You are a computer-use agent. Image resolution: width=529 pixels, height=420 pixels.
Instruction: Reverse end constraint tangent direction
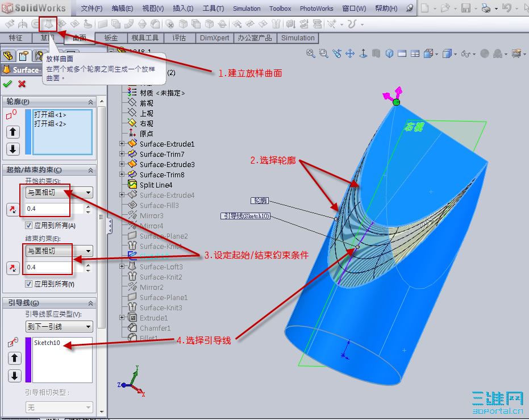(13, 268)
